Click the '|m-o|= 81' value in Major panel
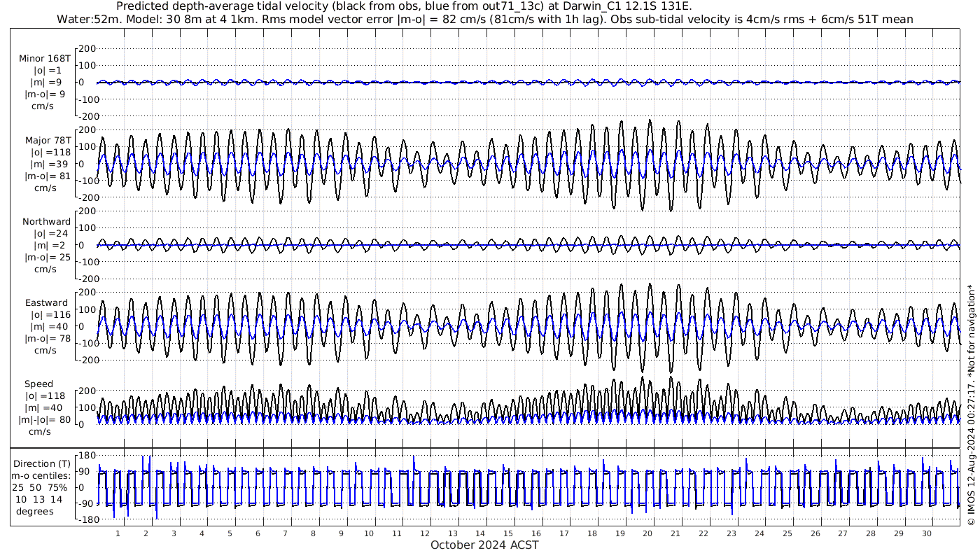The image size is (980, 560). click(x=48, y=176)
